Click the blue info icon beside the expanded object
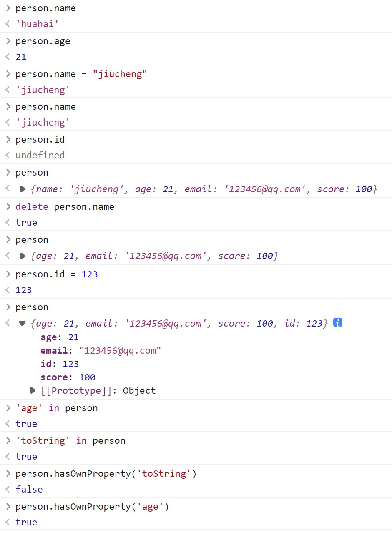This screenshot has width=392, height=533. [x=338, y=323]
